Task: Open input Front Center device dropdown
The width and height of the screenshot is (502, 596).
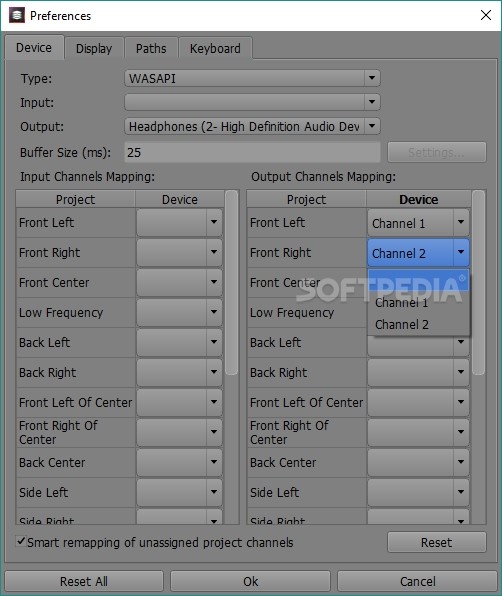Action: [179, 282]
